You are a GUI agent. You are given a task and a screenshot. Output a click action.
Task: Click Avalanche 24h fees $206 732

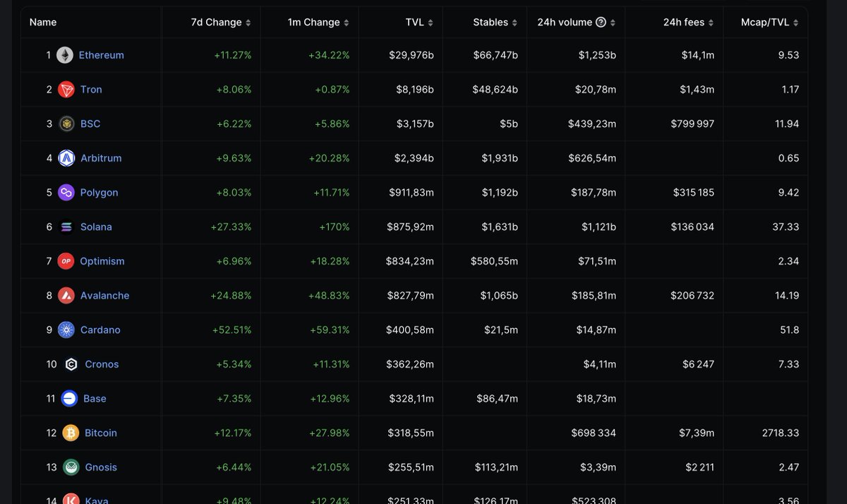click(x=692, y=296)
